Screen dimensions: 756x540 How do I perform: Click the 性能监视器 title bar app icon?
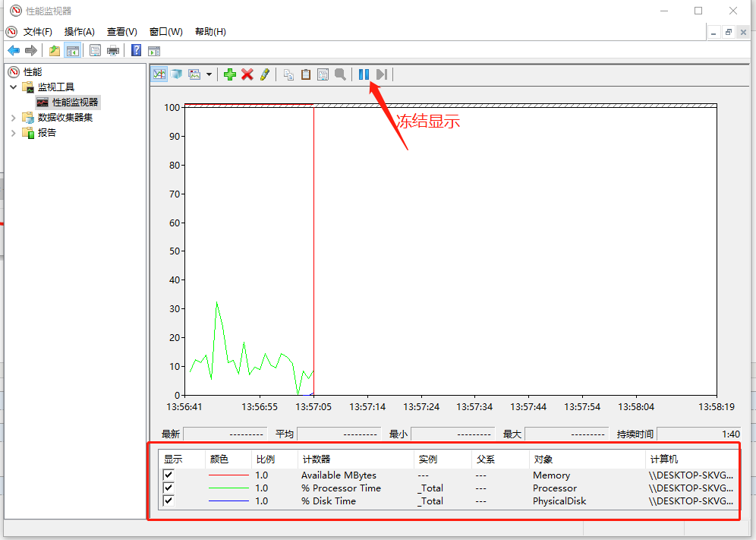[16, 11]
